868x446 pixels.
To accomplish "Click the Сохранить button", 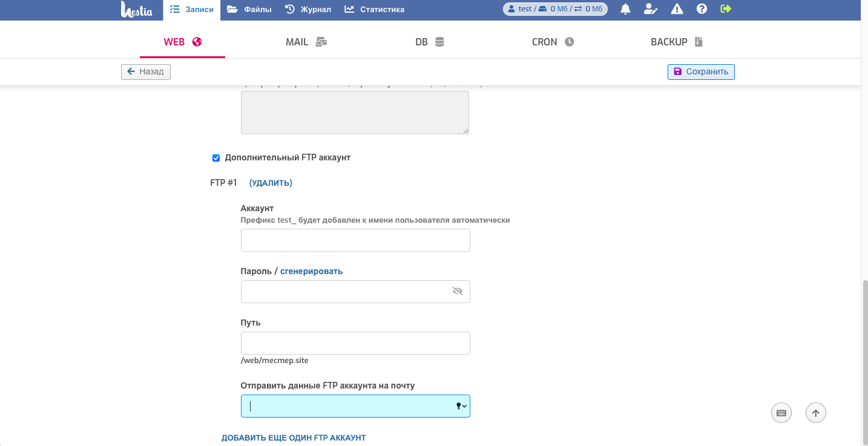I will point(701,71).
